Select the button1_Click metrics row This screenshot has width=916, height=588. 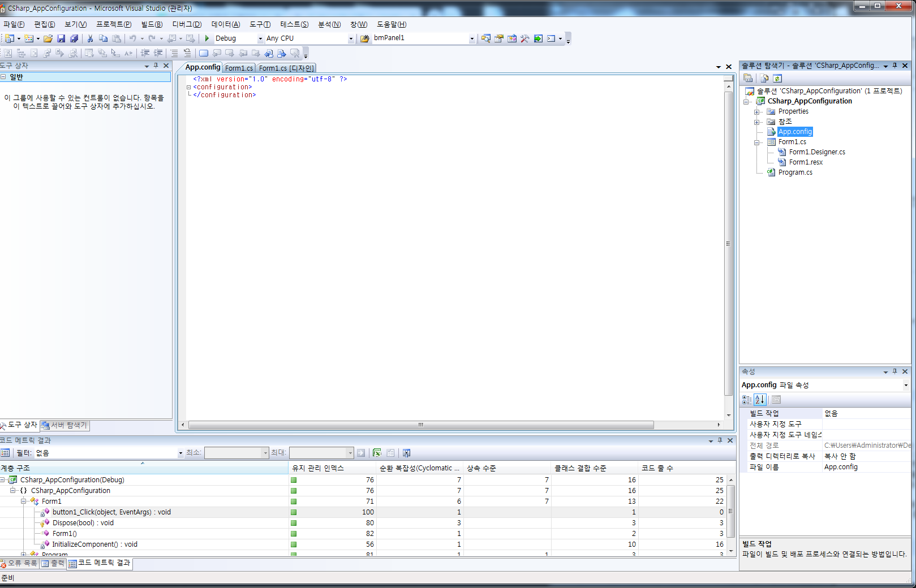point(362,512)
